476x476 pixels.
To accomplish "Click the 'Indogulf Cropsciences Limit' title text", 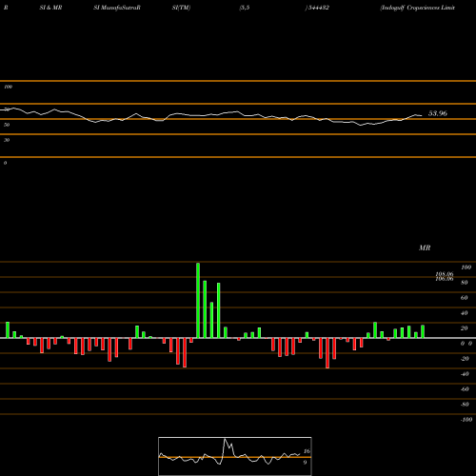I will pyautogui.click(x=418, y=8).
